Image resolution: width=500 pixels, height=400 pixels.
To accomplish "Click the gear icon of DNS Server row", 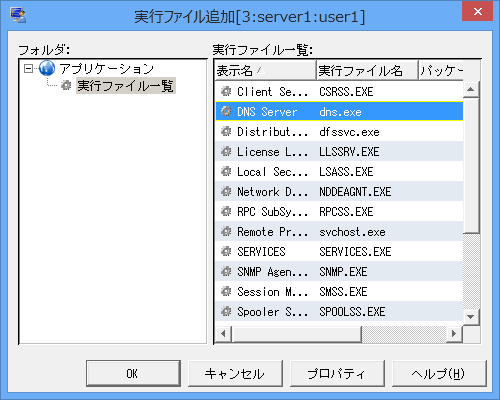I will coord(226,111).
